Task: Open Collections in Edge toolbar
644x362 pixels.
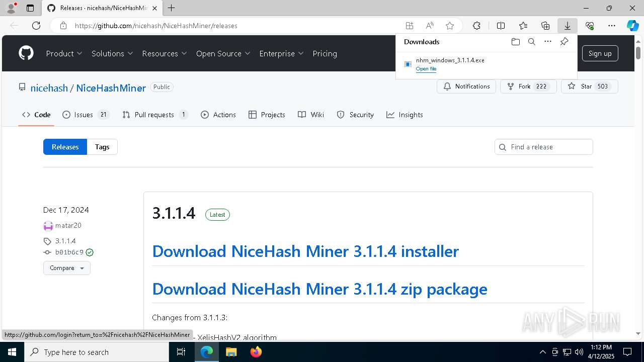Action: [545, 26]
